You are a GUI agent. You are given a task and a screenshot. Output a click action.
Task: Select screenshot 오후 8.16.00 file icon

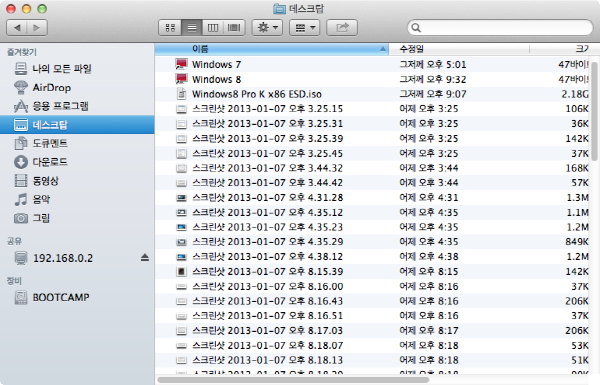pos(181,287)
